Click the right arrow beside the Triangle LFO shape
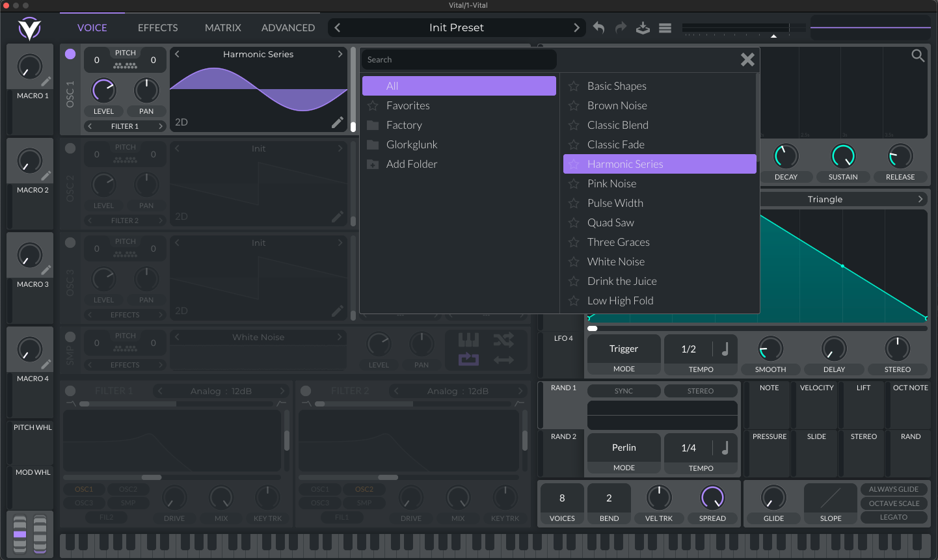This screenshot has height=560, width=938. click(x=920, y=199)
